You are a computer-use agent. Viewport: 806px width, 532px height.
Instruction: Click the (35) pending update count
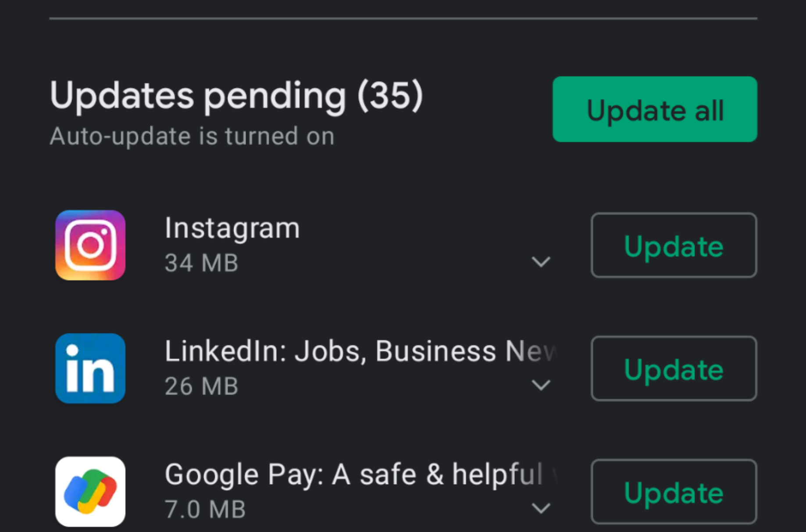pos(390,95)
